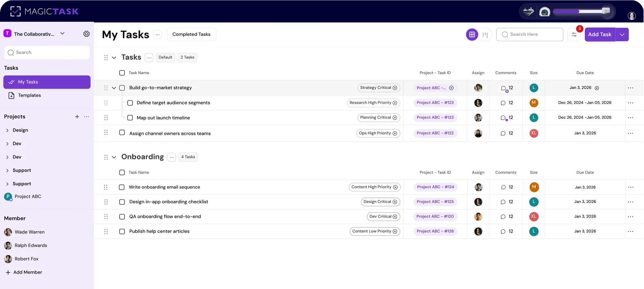
Task: Select My Tasks in the sidebar
Action: point(47,82)
